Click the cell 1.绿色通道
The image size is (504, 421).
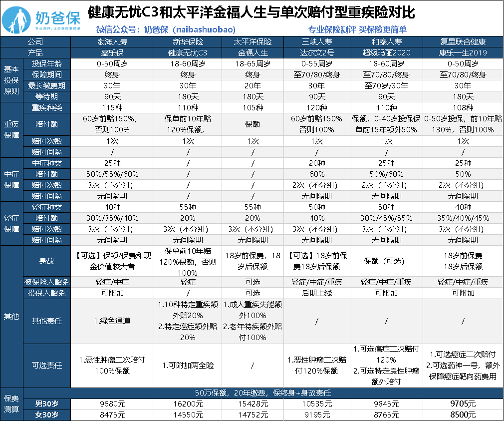click(x=112, y=321)
